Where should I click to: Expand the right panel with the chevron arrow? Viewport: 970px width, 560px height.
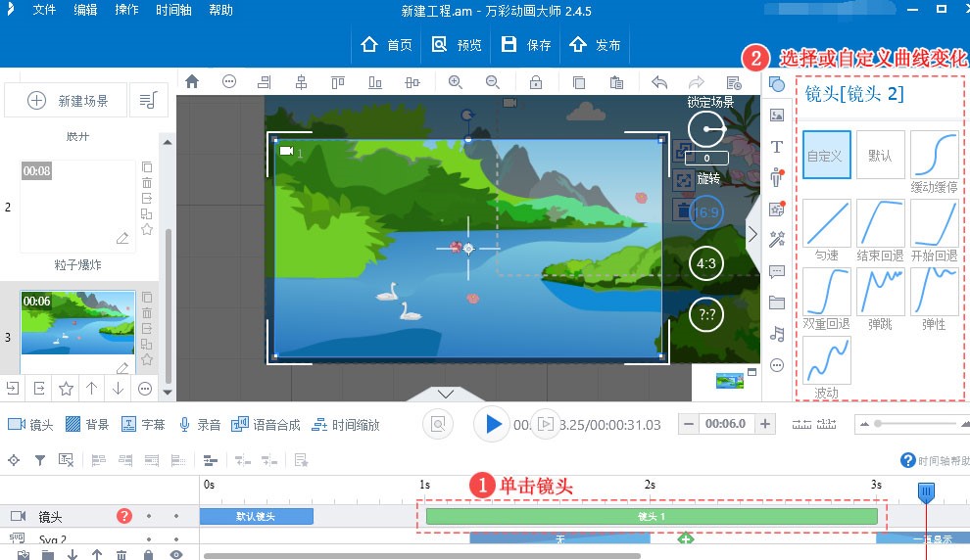752,234
